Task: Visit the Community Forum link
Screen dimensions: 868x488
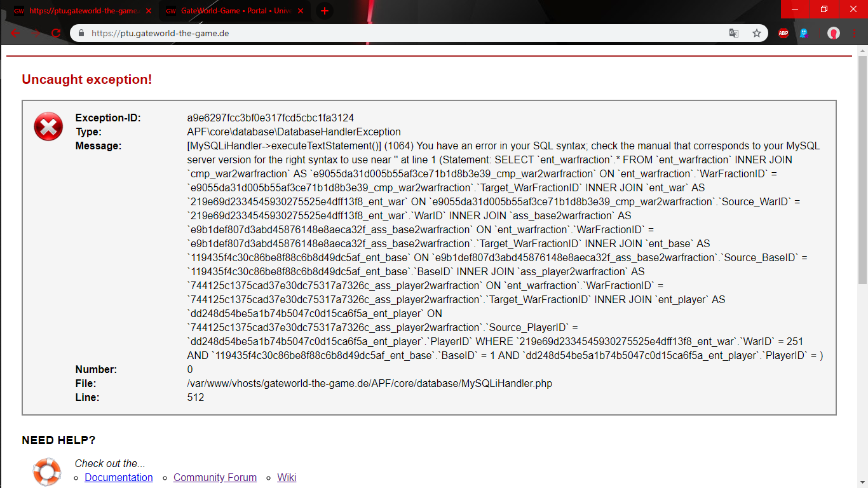Action: coord(215,477)
